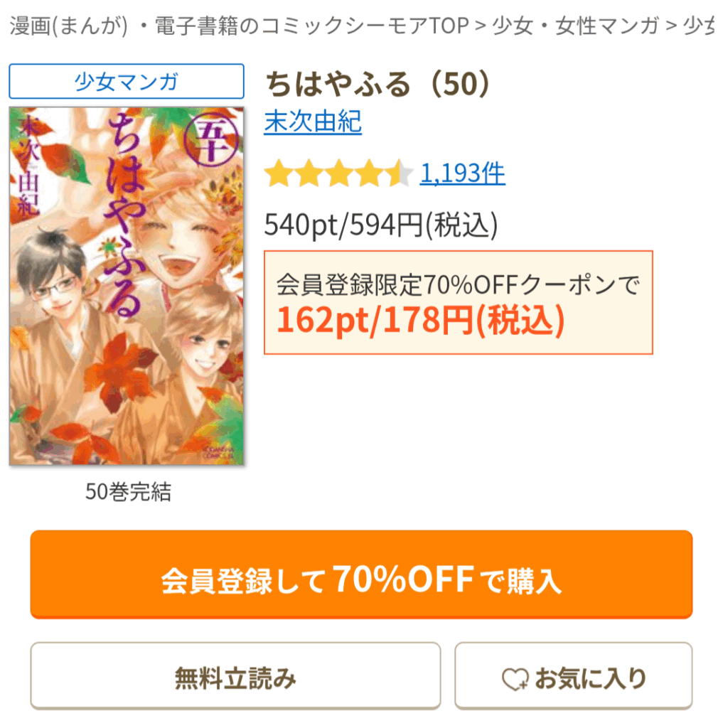
Task: Click the 540pt/594円 regular price text
Action: [381, 225]
